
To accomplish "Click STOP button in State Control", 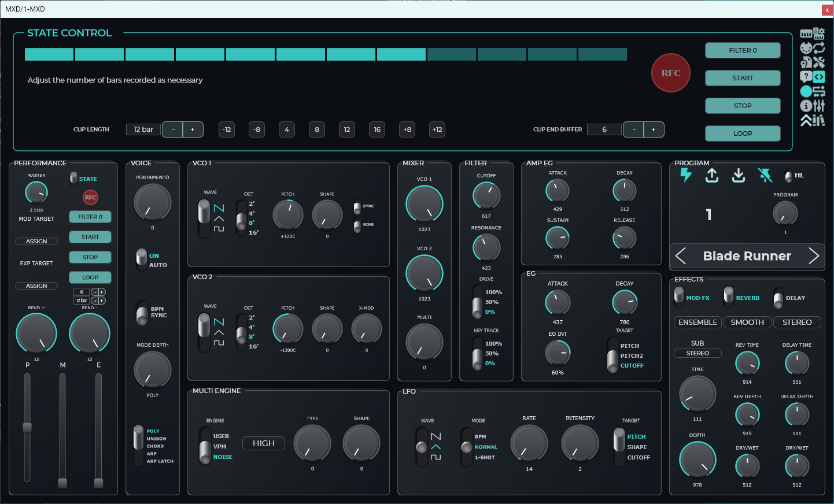I will tap(743, 106).
